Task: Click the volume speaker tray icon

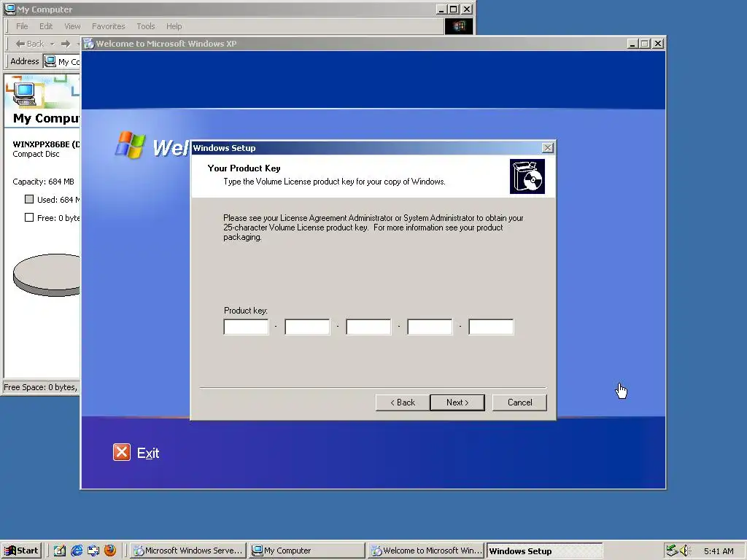Action: pos(685,551)
